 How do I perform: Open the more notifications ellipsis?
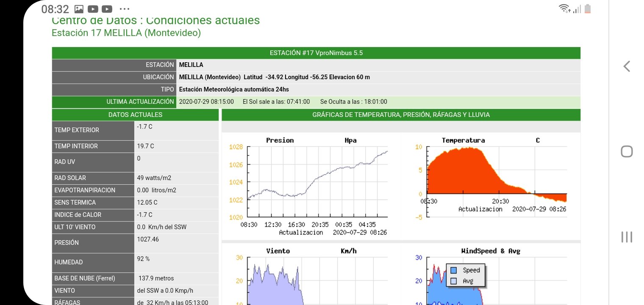124,9
